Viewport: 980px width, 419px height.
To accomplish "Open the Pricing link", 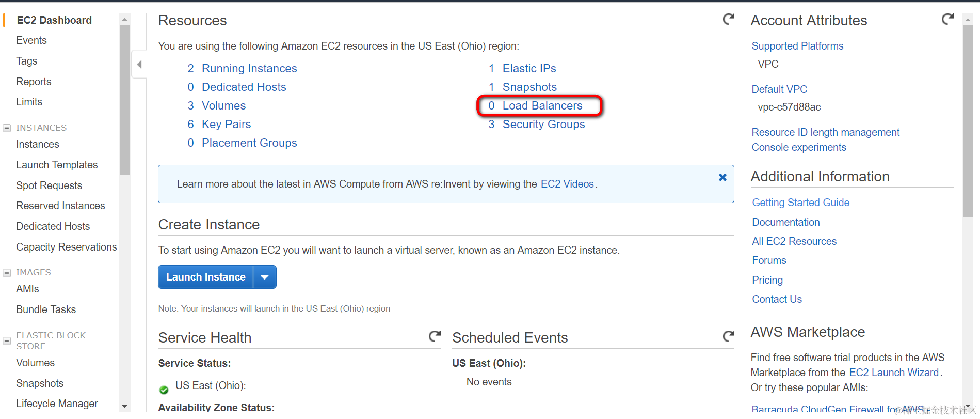I will point(767,280).
